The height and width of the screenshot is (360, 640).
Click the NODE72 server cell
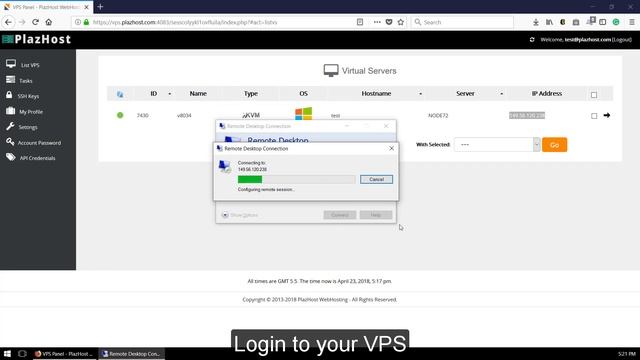coord(438,116)
